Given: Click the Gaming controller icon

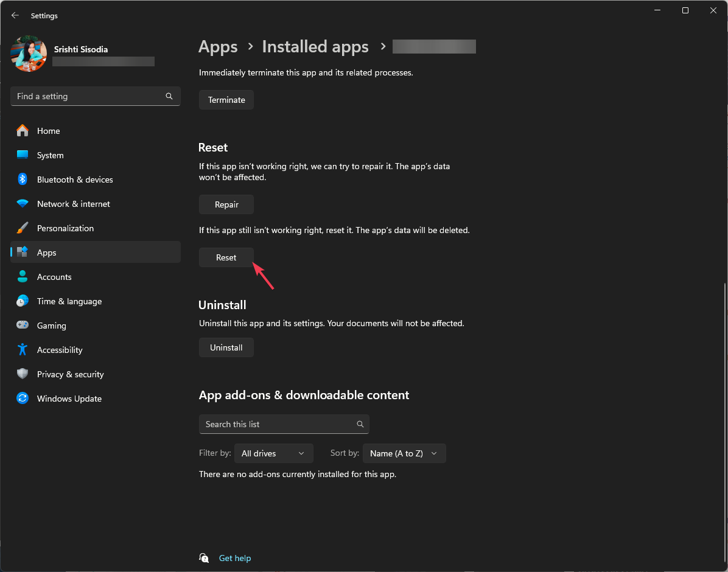Looking at the screenshot, I should pyautogui.click(x=23, y=325).
